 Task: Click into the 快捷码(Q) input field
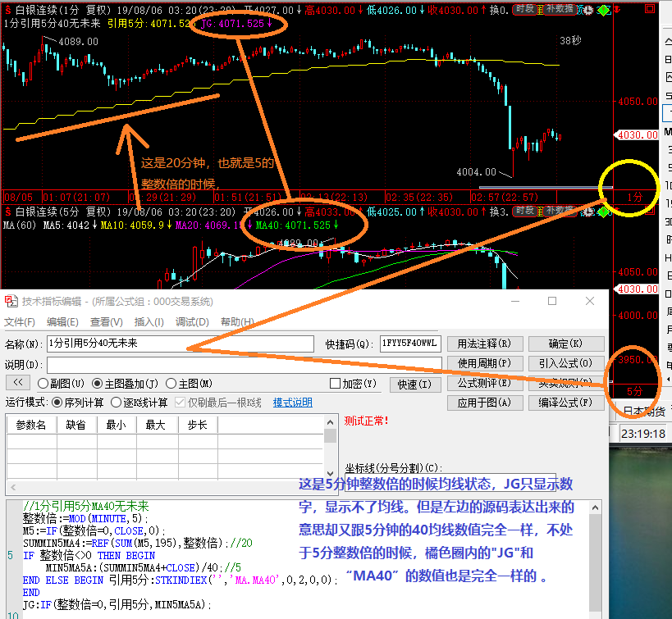[x=410, y=344]
